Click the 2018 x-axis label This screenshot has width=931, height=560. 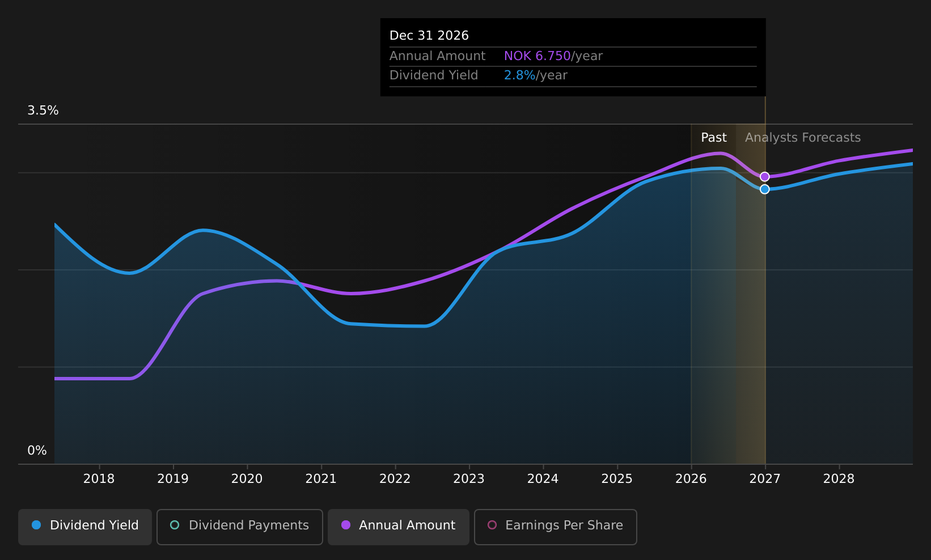click(x=99, y=479)
